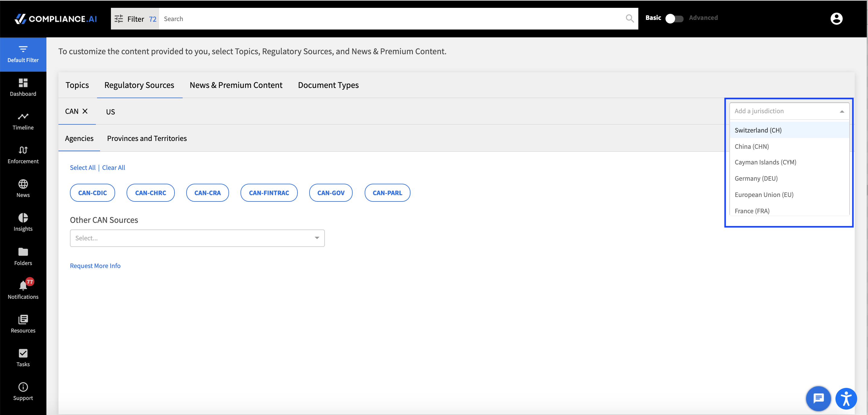Open the Resources section
The height and width of the screenshot is (415, 868).
[23, 324]
